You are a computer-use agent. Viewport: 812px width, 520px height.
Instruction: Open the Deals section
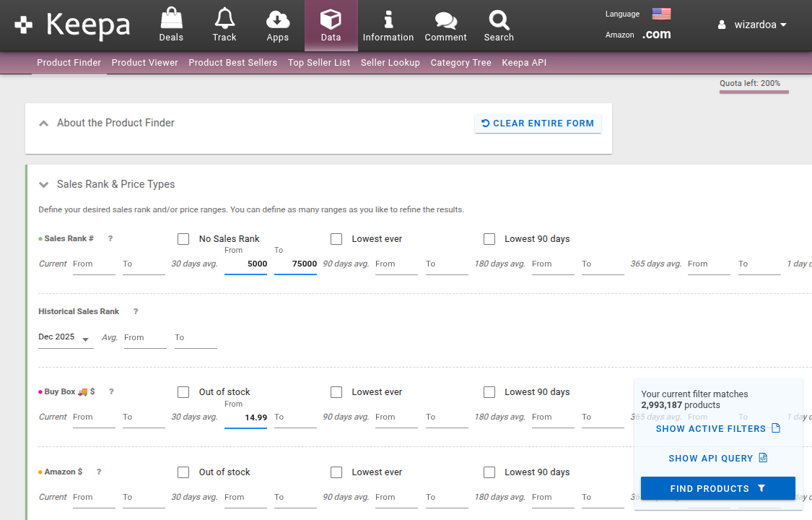point(171,24)
